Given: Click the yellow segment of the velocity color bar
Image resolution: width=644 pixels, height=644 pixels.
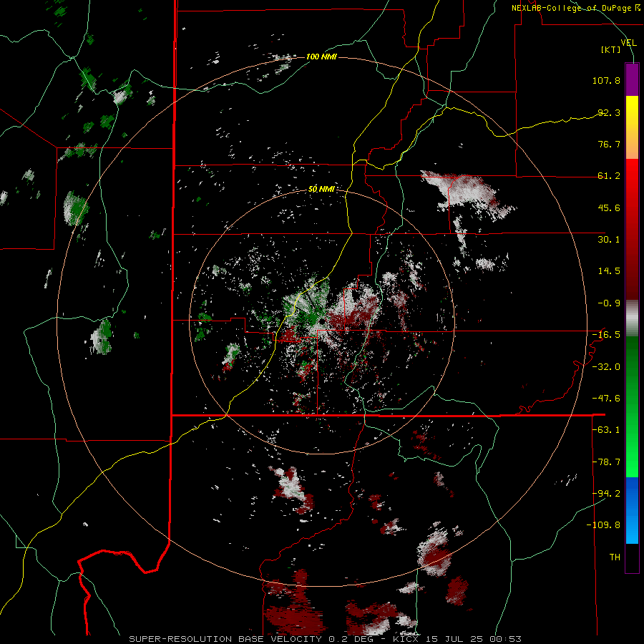Looking at the screenshot, I should (632, 111).
